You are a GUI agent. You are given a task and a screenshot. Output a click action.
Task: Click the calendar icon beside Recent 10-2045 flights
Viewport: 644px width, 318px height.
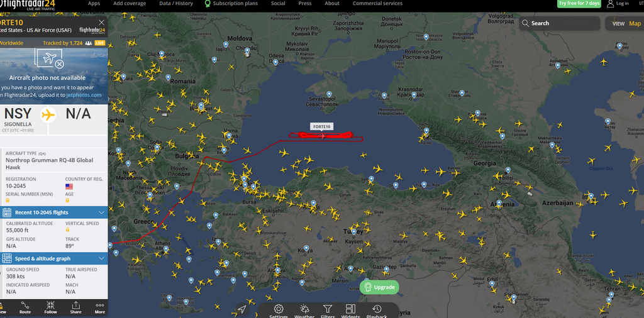6,212
